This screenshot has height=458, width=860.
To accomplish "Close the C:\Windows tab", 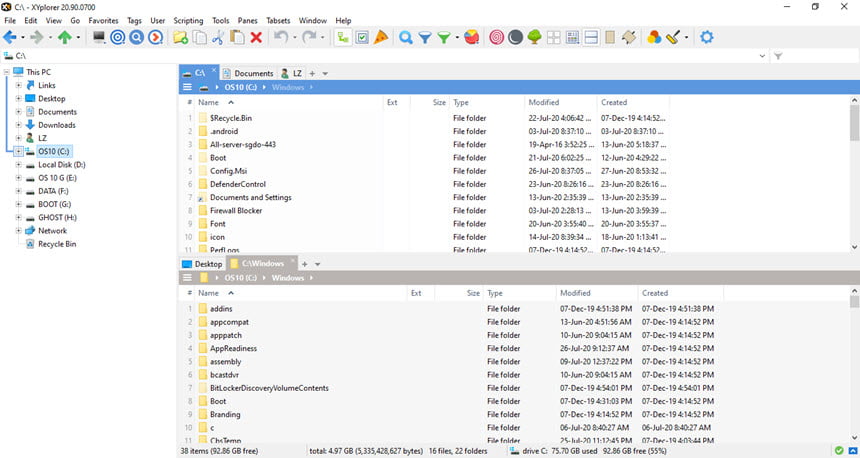I will tap(293, 261).
